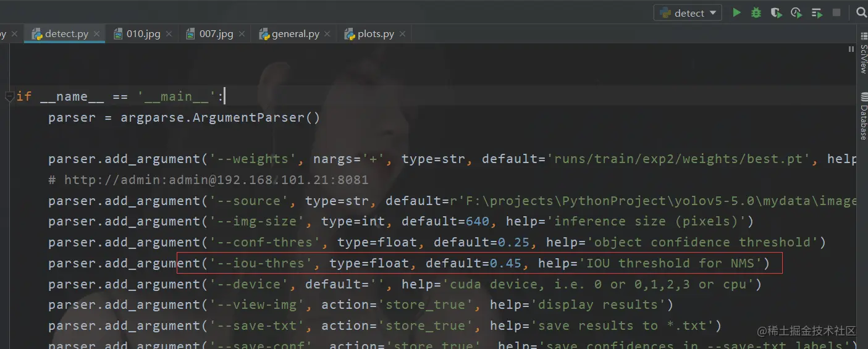
Task: Open the Database side panel
Action: pos(863,116)
